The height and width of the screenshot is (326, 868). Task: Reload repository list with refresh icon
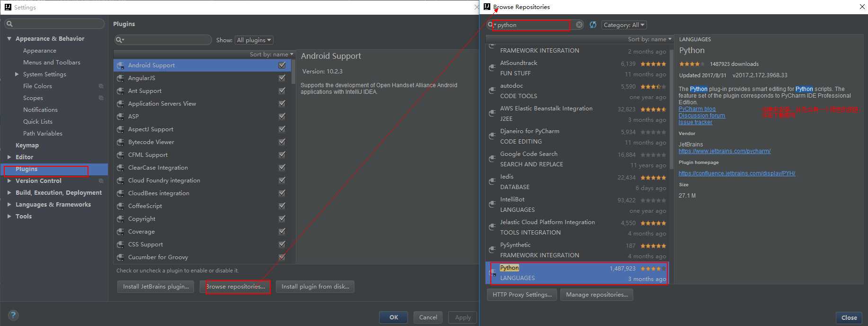[593, 25]
